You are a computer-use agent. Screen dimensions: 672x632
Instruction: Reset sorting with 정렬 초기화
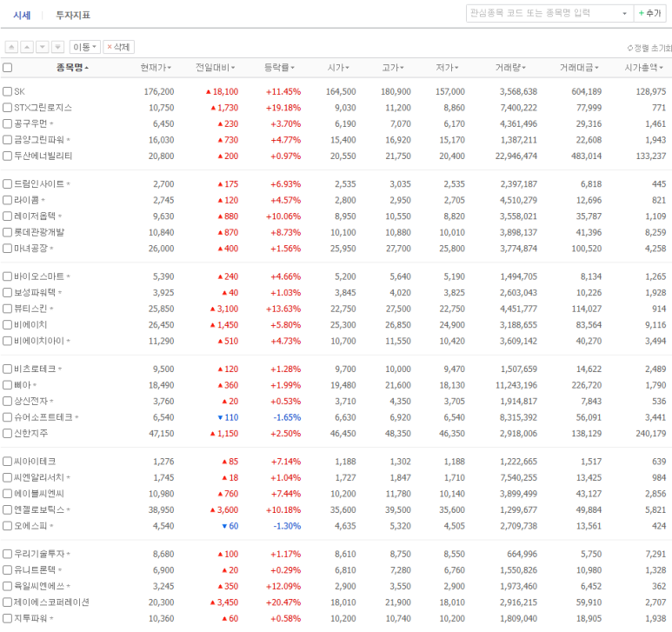(649, 48)
